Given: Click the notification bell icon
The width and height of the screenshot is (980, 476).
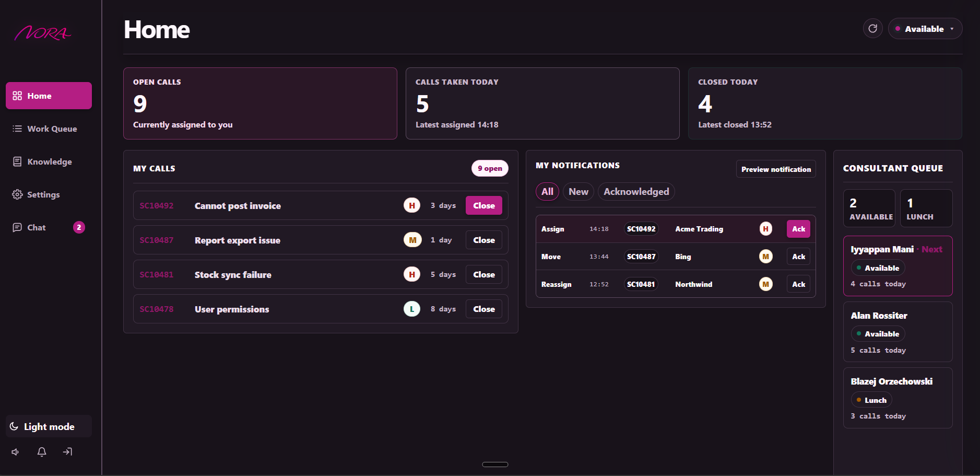Looking at the screenshot, I should coord(42,452).
